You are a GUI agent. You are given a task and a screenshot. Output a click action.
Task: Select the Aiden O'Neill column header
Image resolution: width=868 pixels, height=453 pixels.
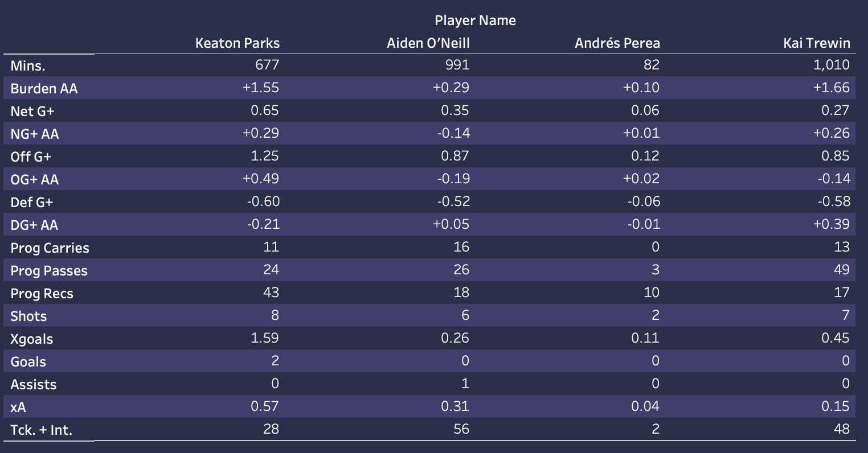(428, 43)
